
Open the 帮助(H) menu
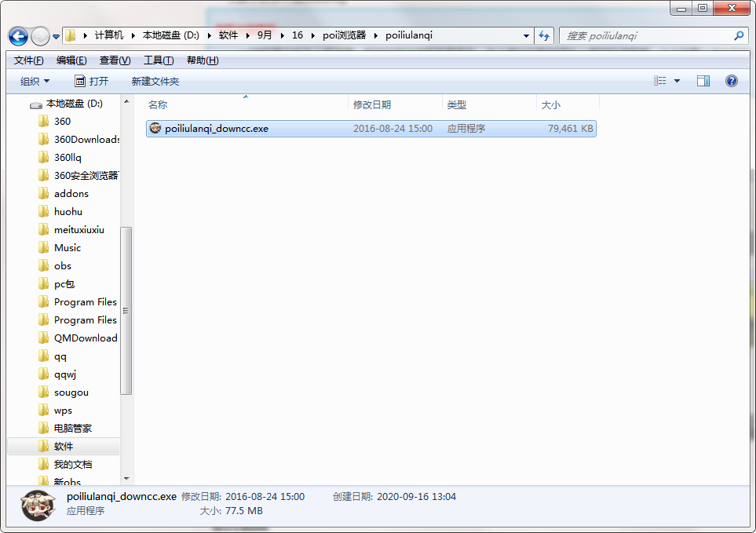click(203, 60)
